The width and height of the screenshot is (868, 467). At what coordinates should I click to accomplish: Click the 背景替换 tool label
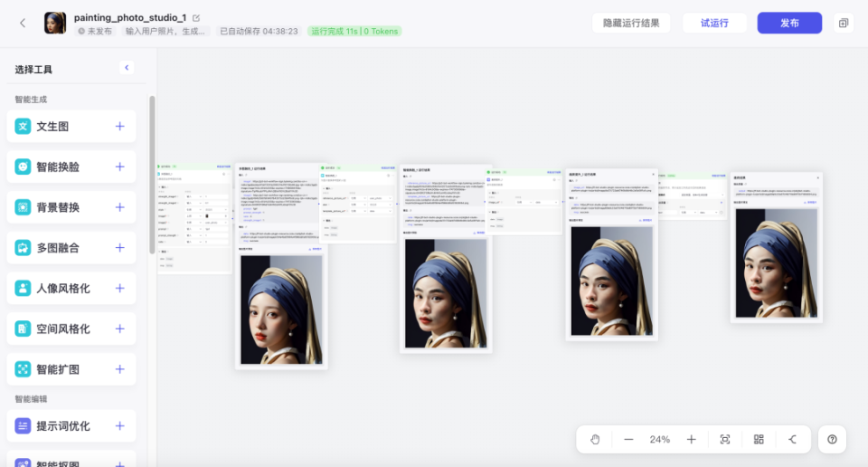58,207
